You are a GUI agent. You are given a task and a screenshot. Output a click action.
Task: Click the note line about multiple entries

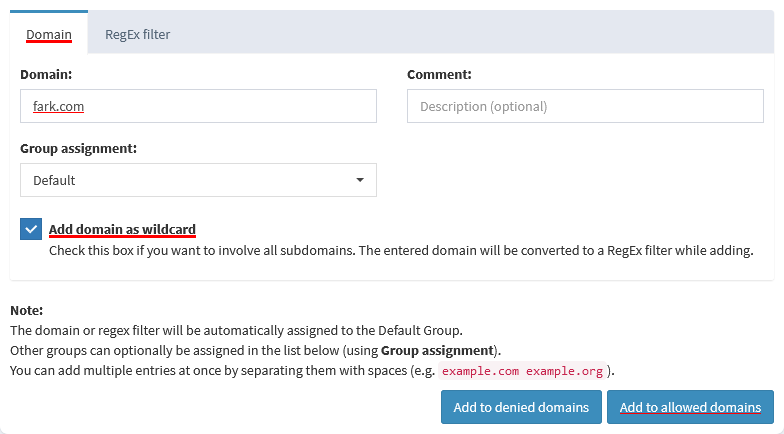(x=220, y=371)
